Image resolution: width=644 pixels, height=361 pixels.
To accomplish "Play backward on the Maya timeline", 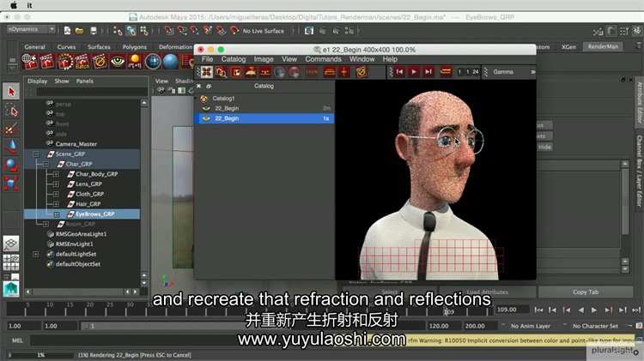I will [x=580, y=310].
